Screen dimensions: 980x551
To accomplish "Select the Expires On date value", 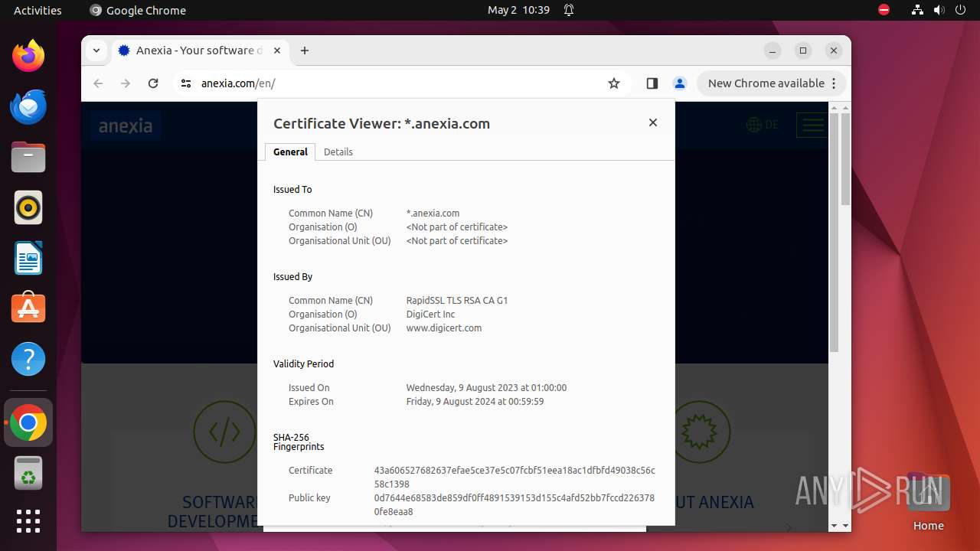I will coord(475,402).
